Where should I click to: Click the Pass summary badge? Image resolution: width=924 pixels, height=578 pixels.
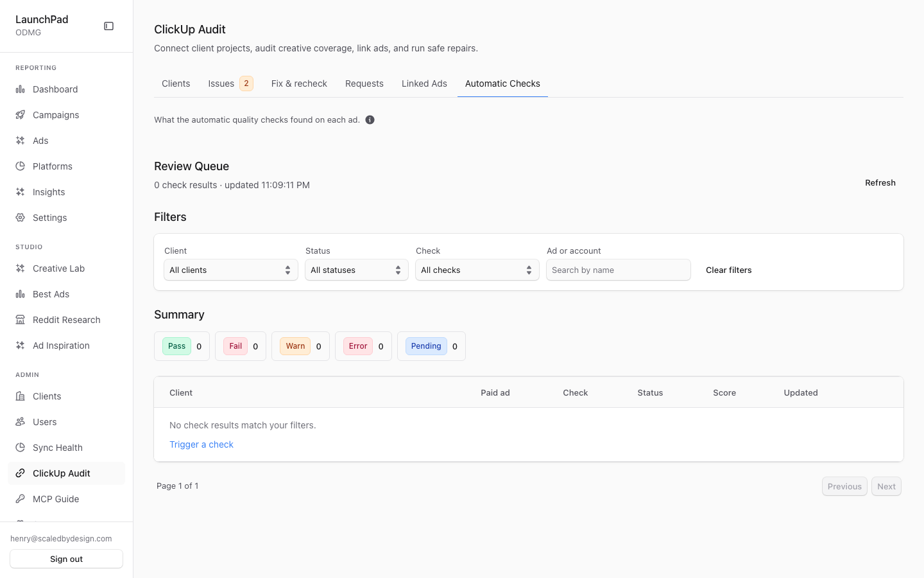tap(177, 346)
